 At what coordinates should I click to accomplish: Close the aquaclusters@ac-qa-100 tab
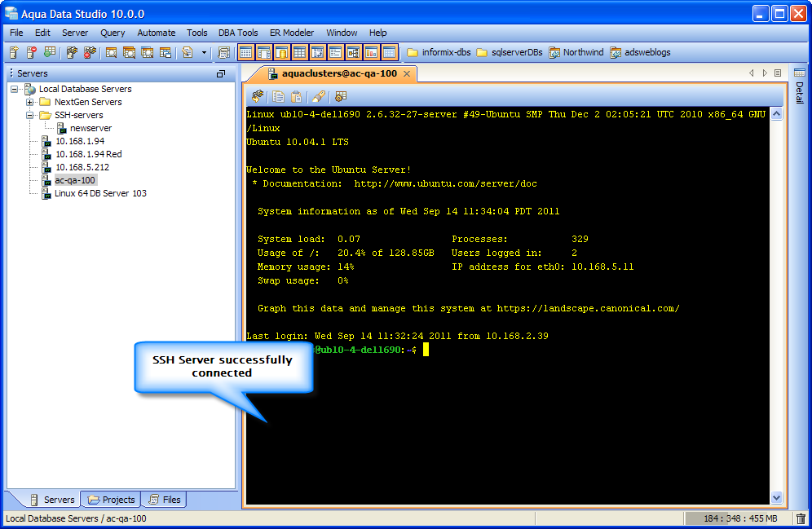pos(407,74)
